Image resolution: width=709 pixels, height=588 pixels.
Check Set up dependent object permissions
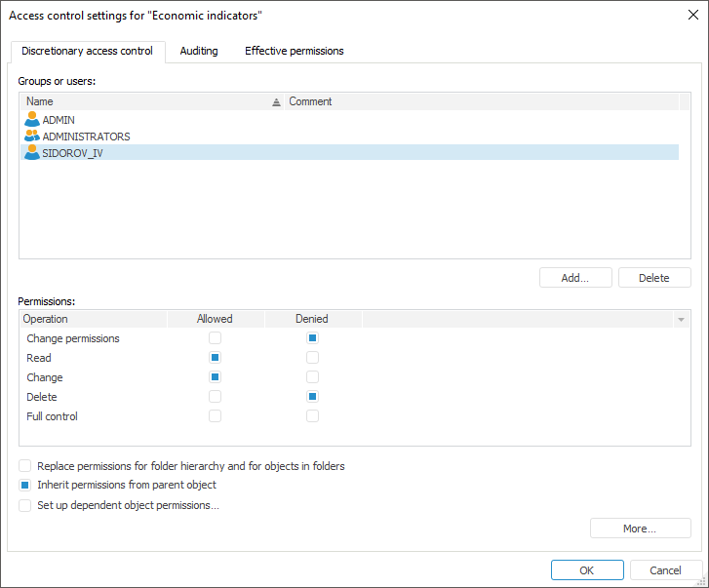tap(25, 505)
